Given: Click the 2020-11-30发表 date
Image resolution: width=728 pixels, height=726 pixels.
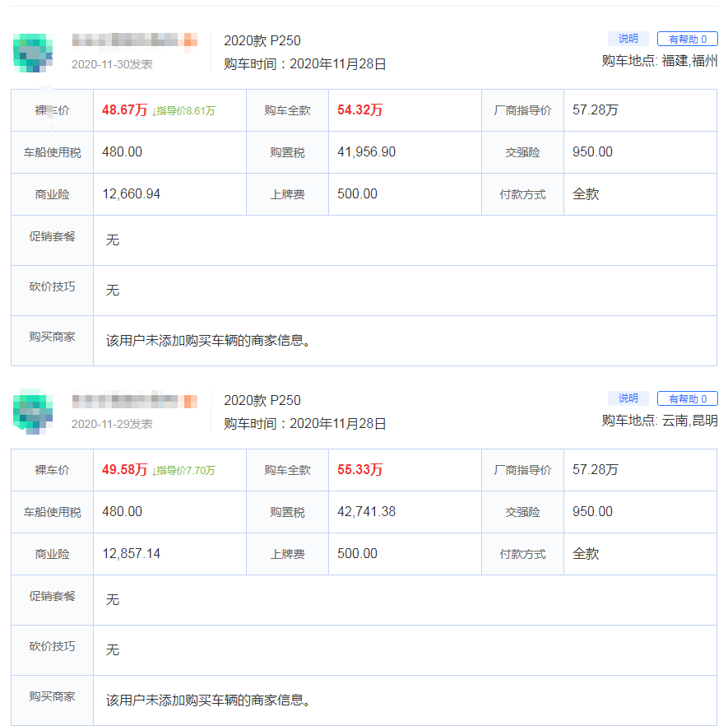Looking at the screenshot, I should (112, 64).
